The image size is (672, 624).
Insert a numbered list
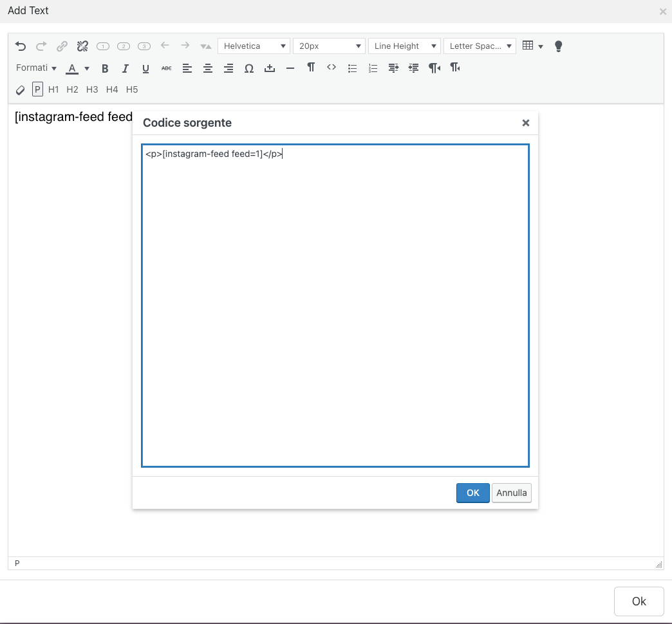(373, 68)
